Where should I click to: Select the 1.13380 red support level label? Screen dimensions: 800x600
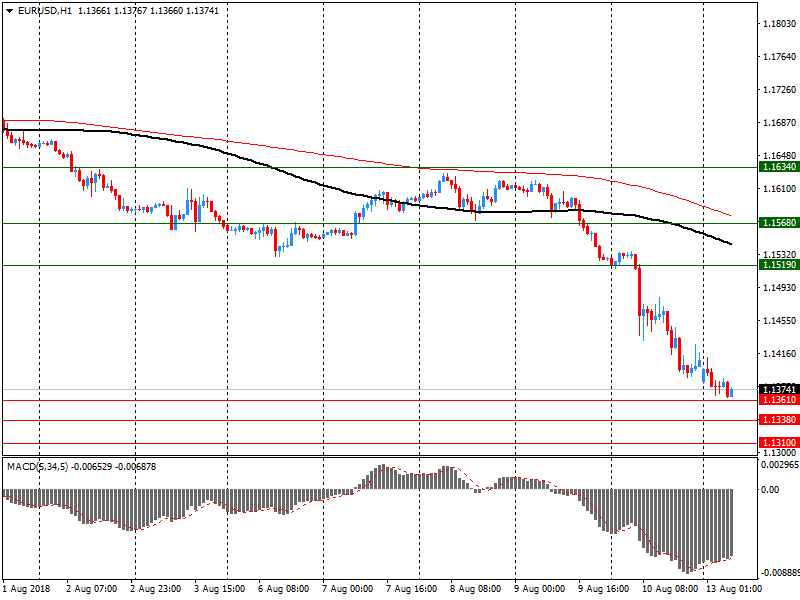tap(779, 420)
